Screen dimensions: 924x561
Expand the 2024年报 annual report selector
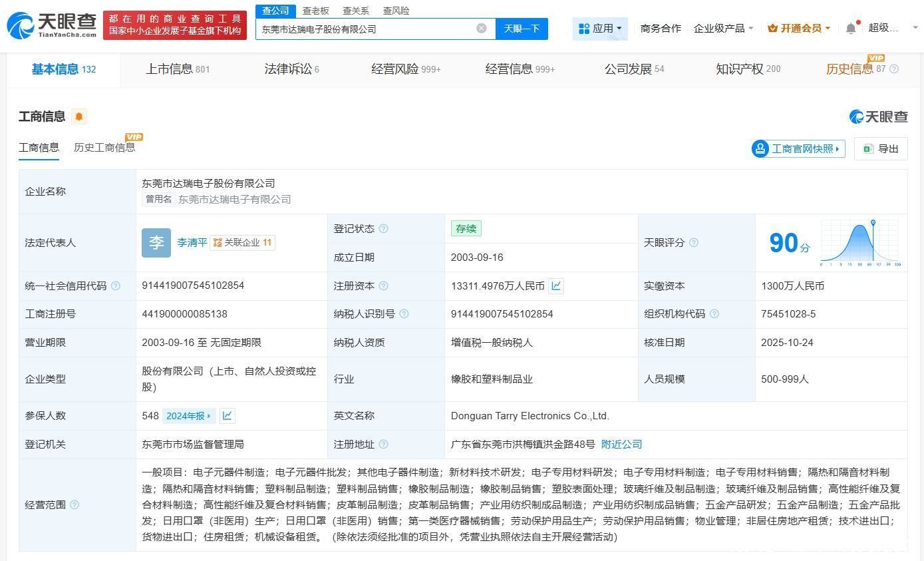click(188, 415)
